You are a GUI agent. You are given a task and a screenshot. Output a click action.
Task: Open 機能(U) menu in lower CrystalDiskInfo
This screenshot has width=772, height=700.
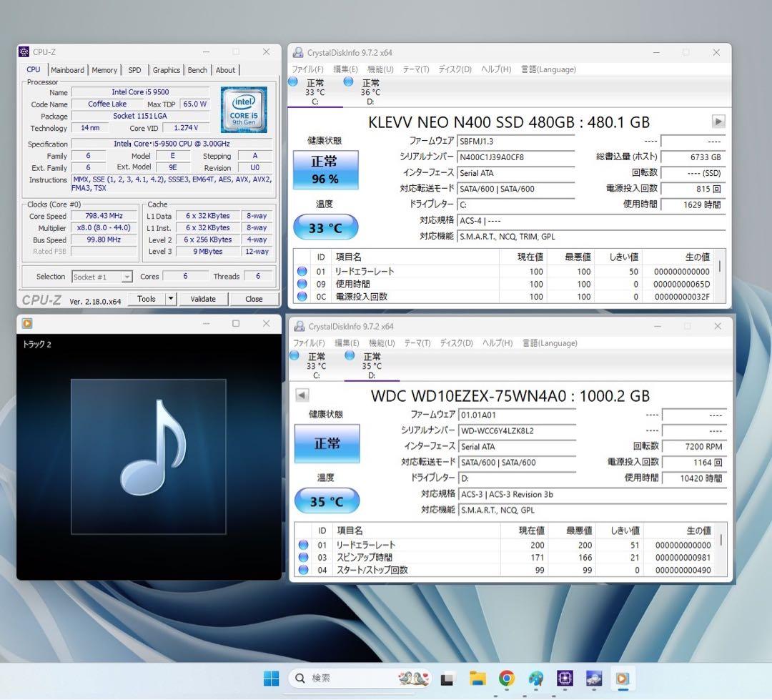pyautogui.click(x=382, y=343)
